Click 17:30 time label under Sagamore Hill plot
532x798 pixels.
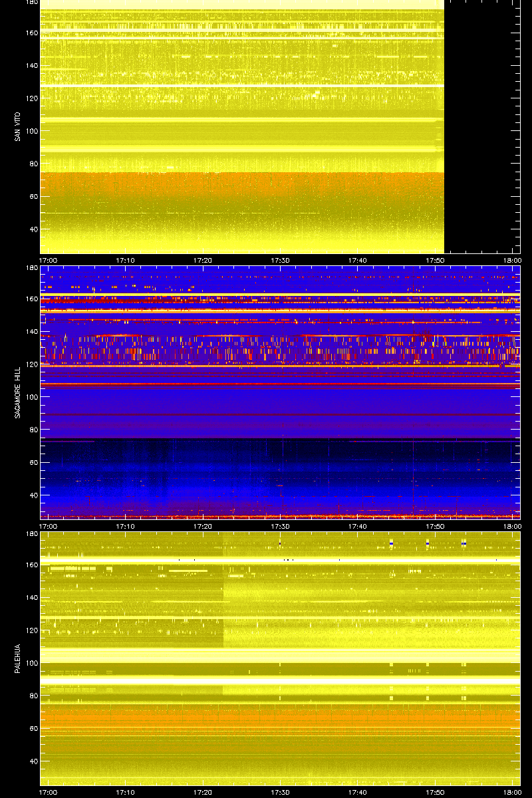[x=280, y=526]
